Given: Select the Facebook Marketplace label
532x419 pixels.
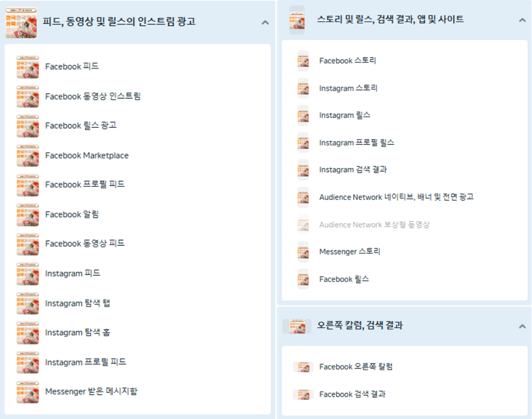Looking at the screenshot, I should click(x=87, y=156).
